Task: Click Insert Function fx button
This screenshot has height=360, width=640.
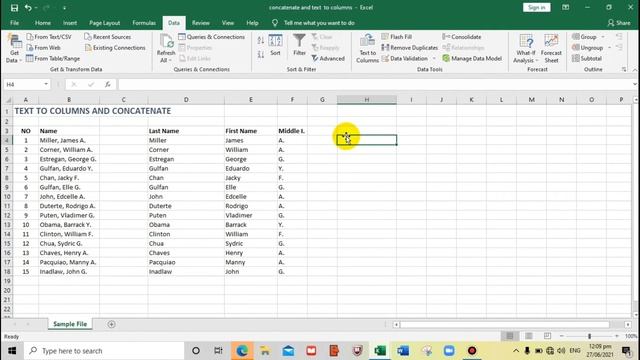Action: tap(108, 84)
